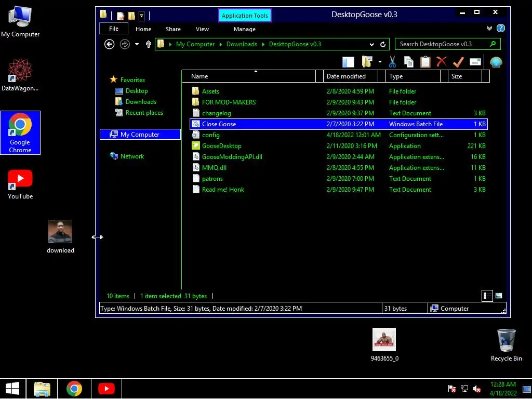Go forward with the forward arrow button
This screenshot has width=532, height=399.
coord(125,44)
